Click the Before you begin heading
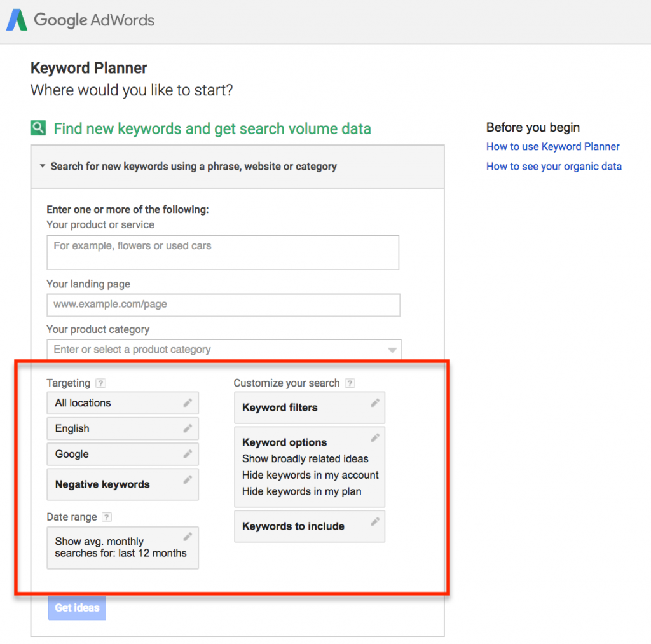The height and width of the screenshot is (644, 651). [x=533, y=127]
